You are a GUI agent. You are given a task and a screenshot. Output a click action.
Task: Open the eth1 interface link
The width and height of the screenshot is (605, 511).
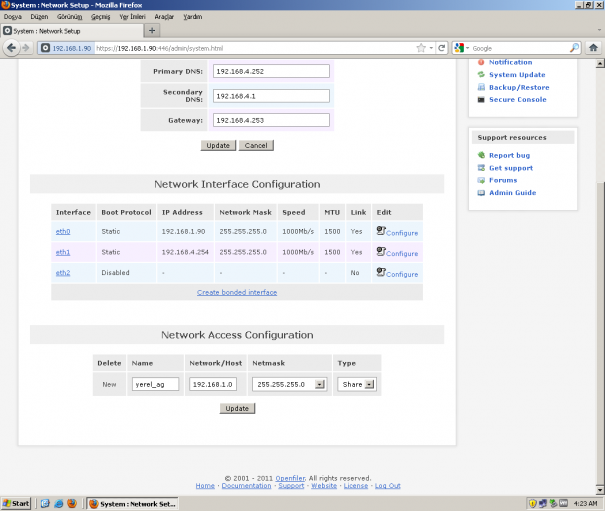(63, 252)
